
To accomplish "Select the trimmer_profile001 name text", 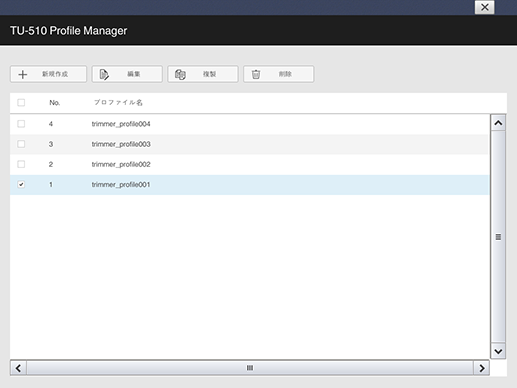I will (x=121, y=184).
